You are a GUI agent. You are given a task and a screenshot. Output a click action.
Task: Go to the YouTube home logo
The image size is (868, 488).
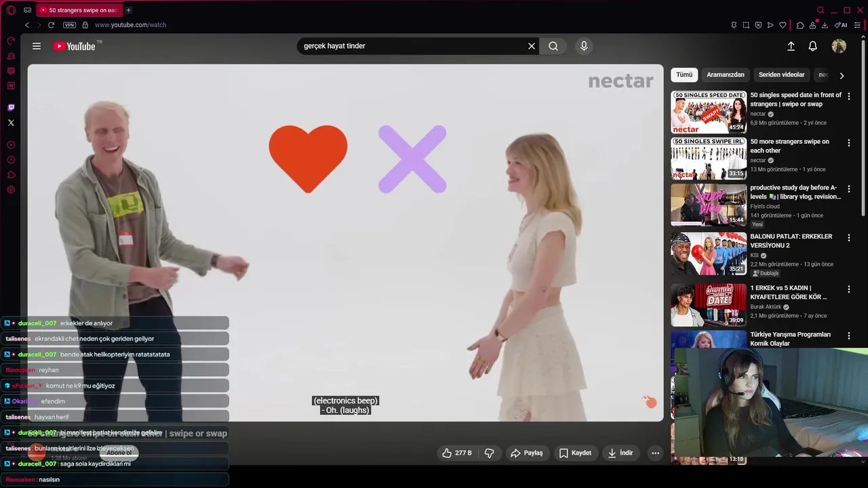pyautogui.click(x=74, y=46)
